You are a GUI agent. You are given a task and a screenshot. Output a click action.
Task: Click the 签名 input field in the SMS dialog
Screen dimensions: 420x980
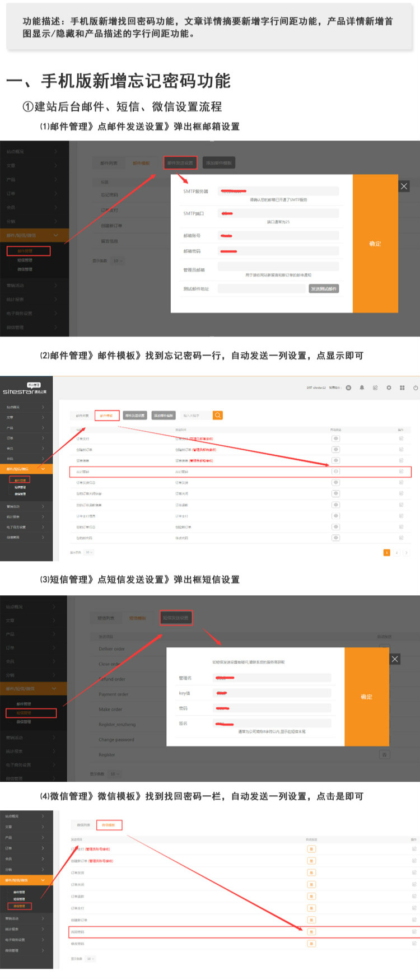[273, 724]
